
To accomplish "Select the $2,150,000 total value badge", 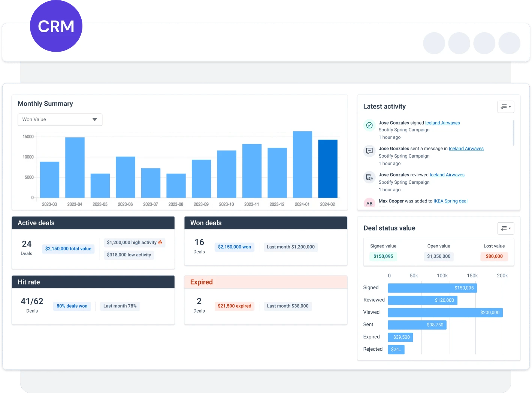I will (x=68, y=249).
